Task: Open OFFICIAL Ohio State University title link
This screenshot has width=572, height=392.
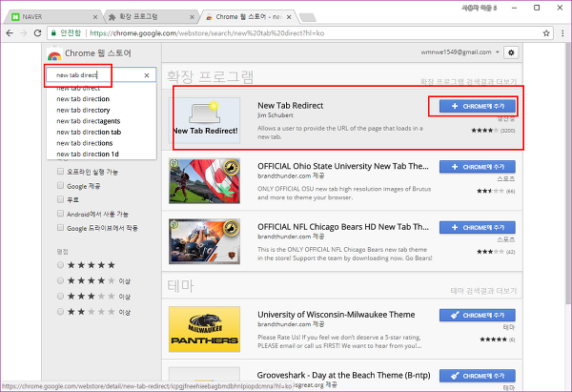Action: [x=343, y=166]
